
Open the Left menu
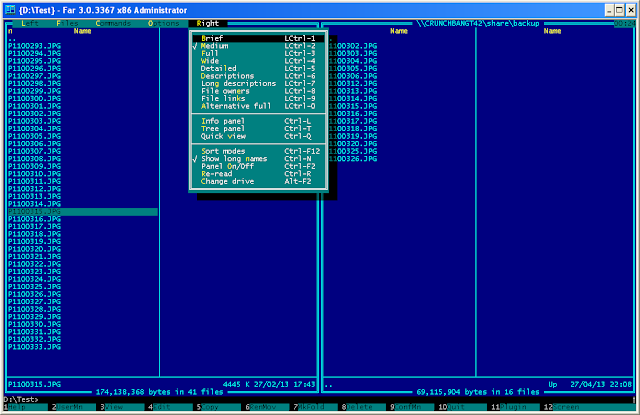pos(30,23)
